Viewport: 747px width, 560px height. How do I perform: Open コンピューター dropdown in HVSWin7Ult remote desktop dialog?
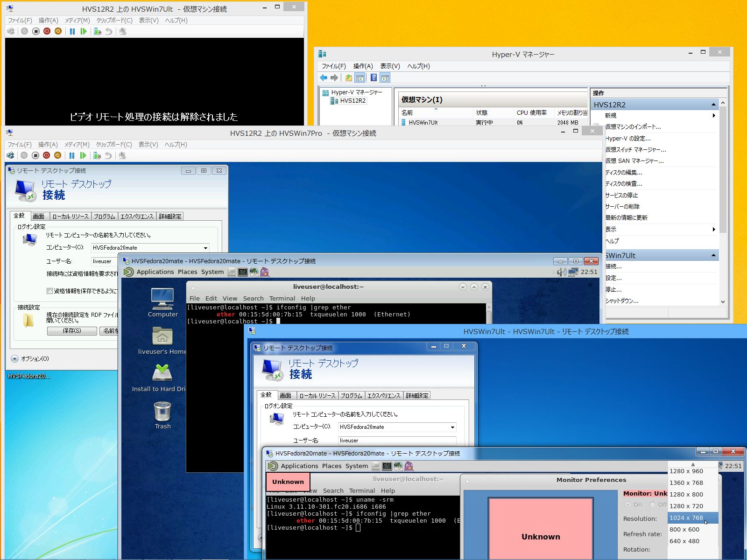(452, 427)
